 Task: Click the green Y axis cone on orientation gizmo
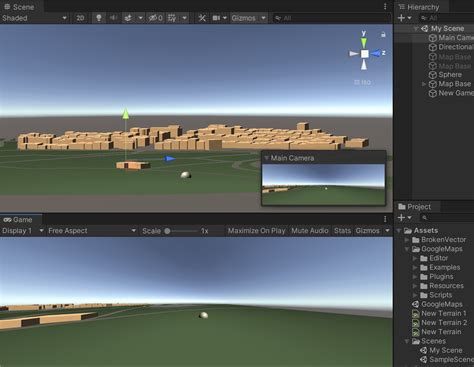click(x=364, y=42)
